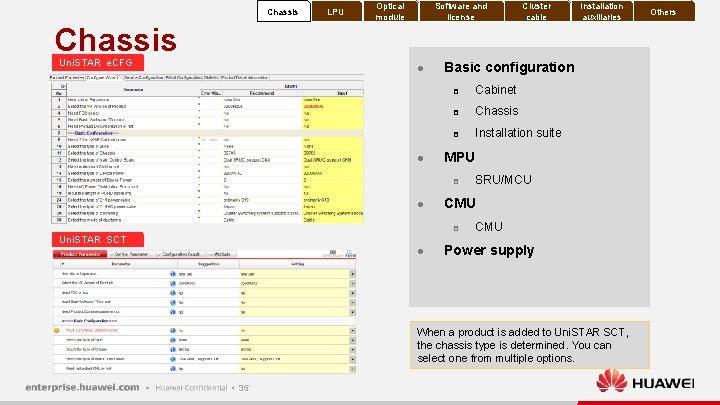Open info globe on red Cabinet row
720x405 pixels.
[x=173, y=331]
